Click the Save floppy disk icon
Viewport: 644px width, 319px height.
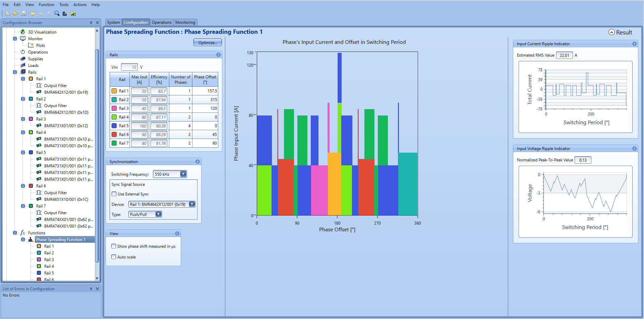click(x=23, y=13)
